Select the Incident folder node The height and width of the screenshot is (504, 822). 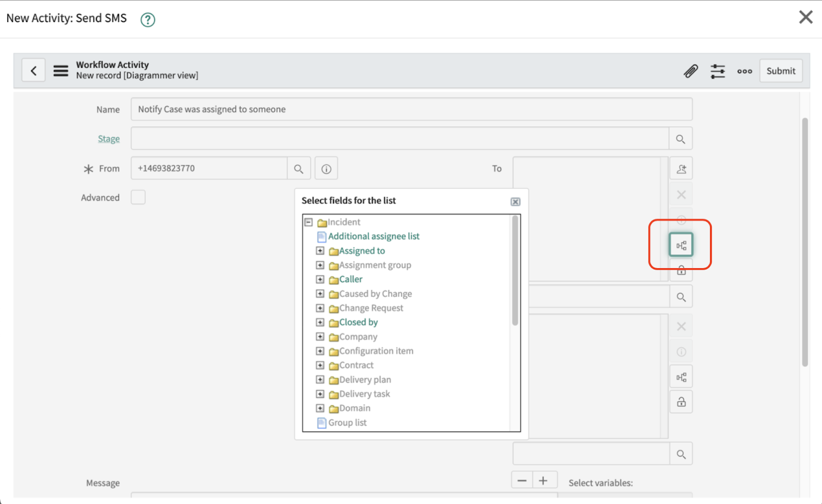pyautogui.click(x=344, y=222)
